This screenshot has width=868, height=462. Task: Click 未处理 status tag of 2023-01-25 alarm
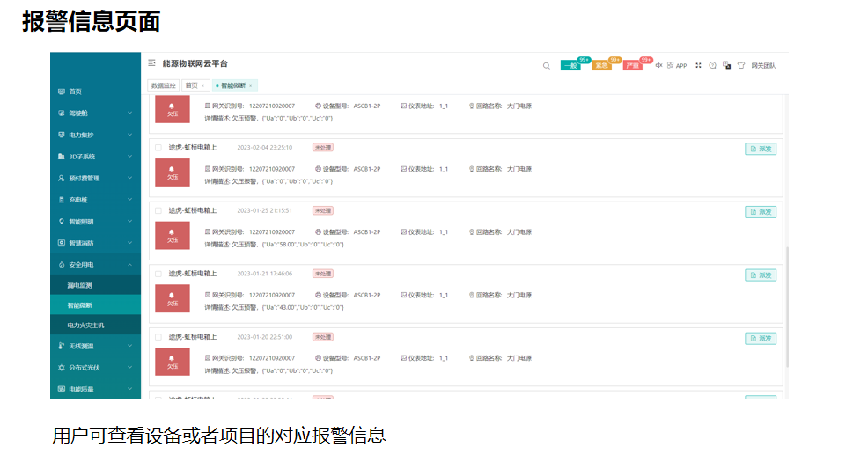click(x=323, y=211)
